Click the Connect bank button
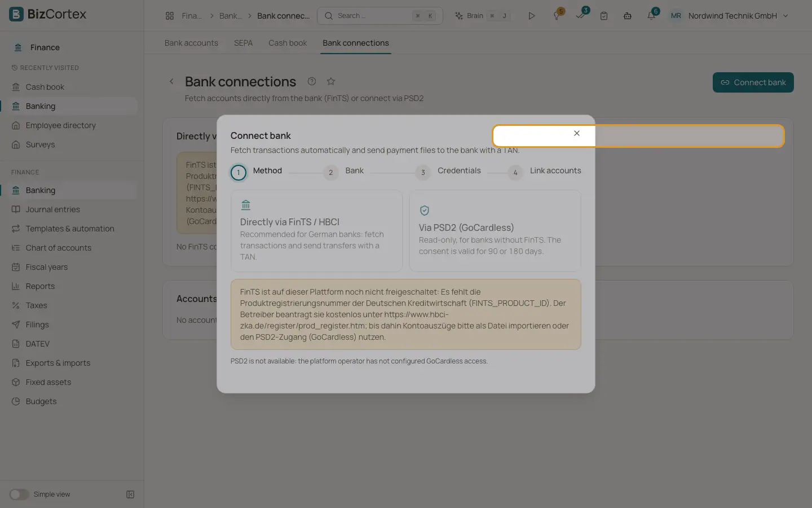Viewport: 812px width, 508px height. pyautogui.click(x=753, y=82)
